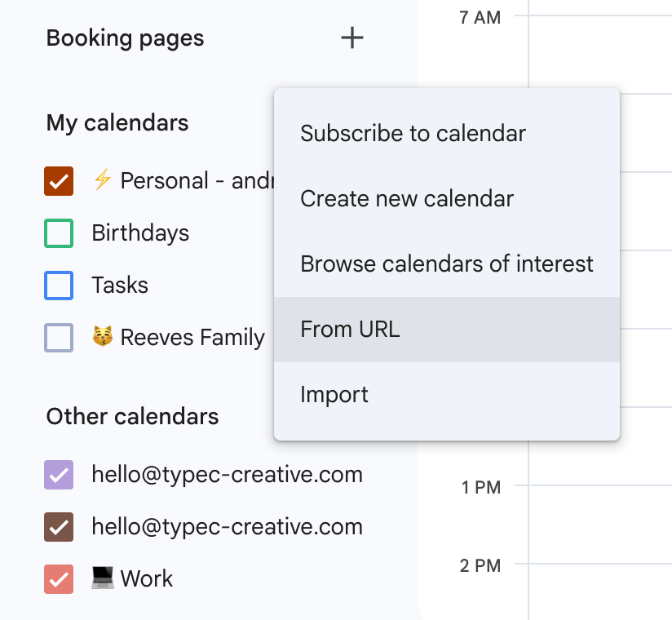Collapse the My calendars section

click(x=116, y=122)
